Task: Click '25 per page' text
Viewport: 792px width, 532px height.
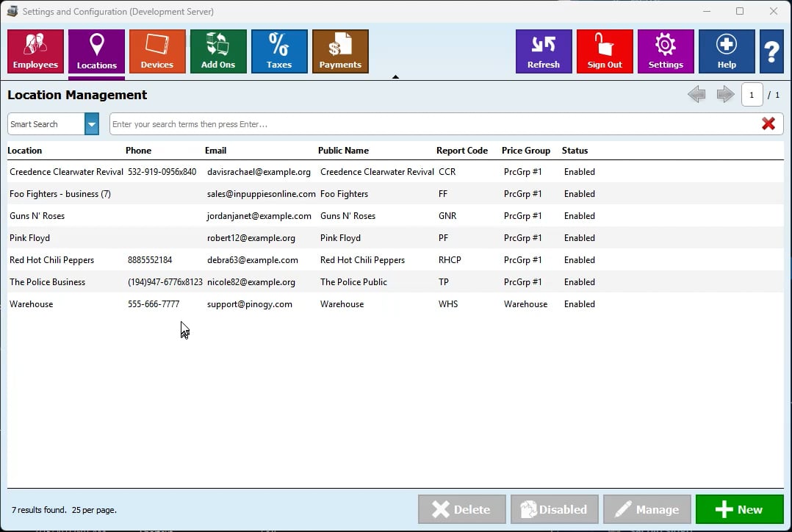Action: click(94, 510)
